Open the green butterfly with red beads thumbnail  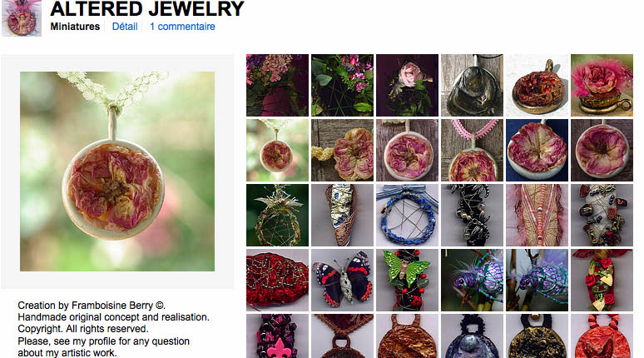(x=407, y=280)
